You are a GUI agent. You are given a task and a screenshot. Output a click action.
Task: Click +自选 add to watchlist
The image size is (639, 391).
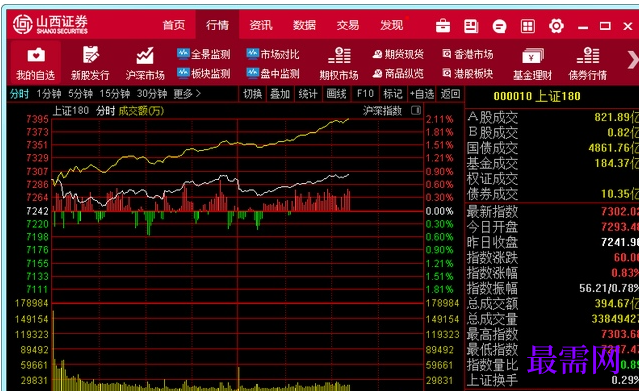(422, 94)
